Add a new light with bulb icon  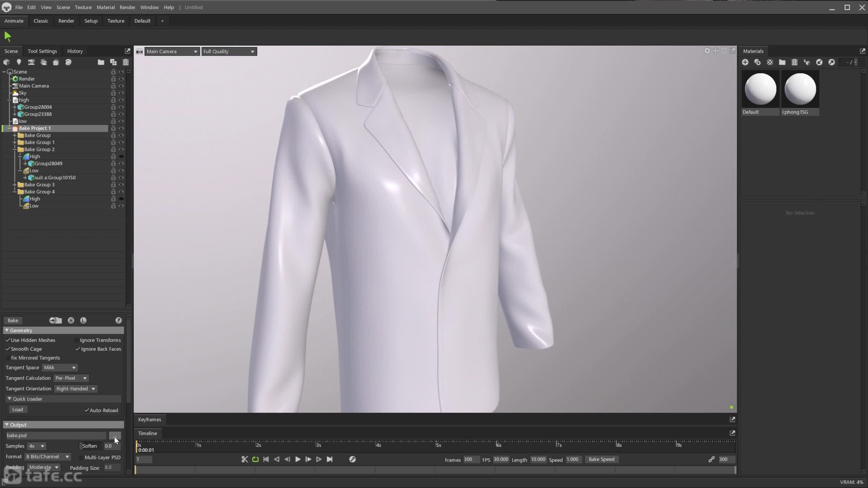(19, 62)
